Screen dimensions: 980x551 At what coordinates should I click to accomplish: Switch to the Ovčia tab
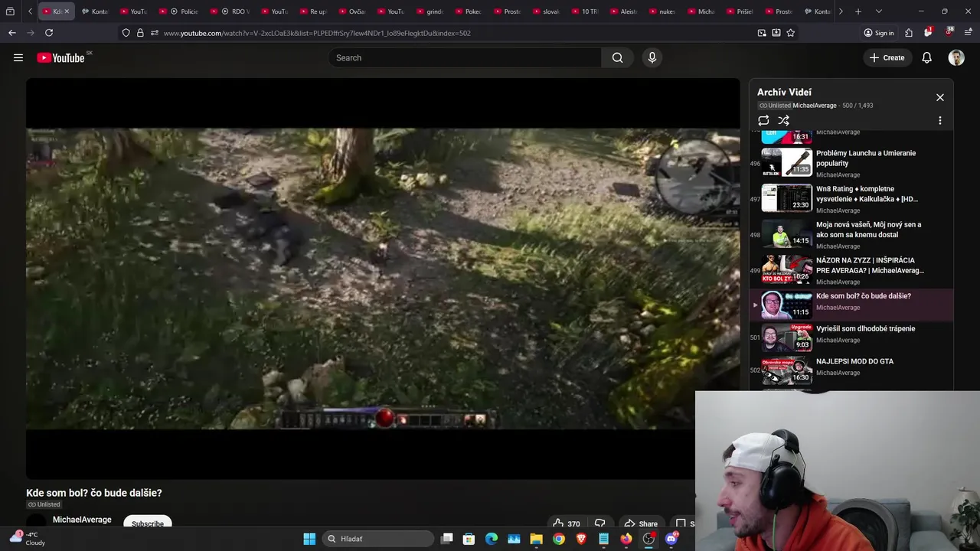(x=351, y=11)
